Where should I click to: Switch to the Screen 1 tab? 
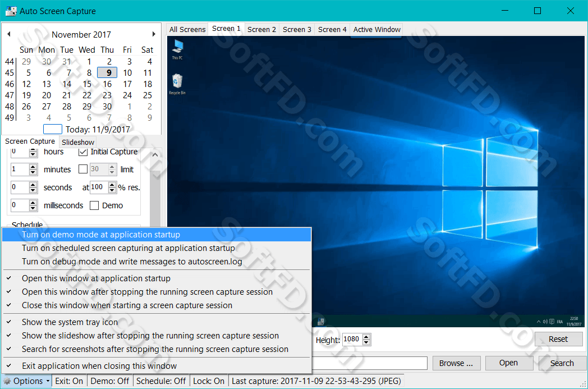click(226, 29)
